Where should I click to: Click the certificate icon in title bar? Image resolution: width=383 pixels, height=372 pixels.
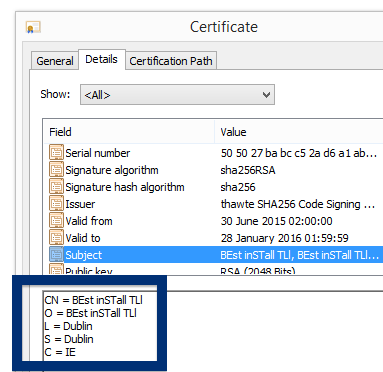pos(33,27)
